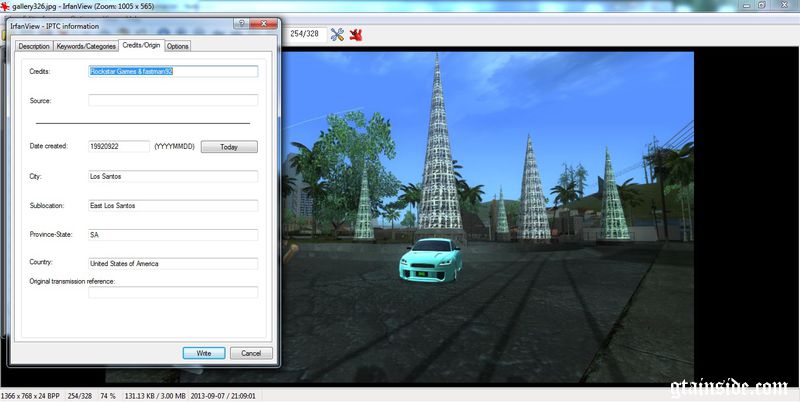Click the empty Source field
The height and width of the screenshot is (402, 800).
pos(173,100)
